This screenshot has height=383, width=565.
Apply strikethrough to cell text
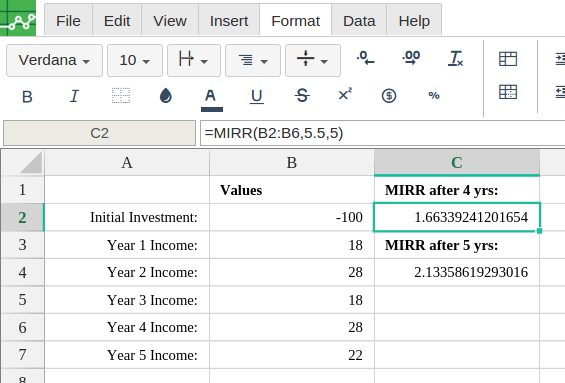(302, 96)
